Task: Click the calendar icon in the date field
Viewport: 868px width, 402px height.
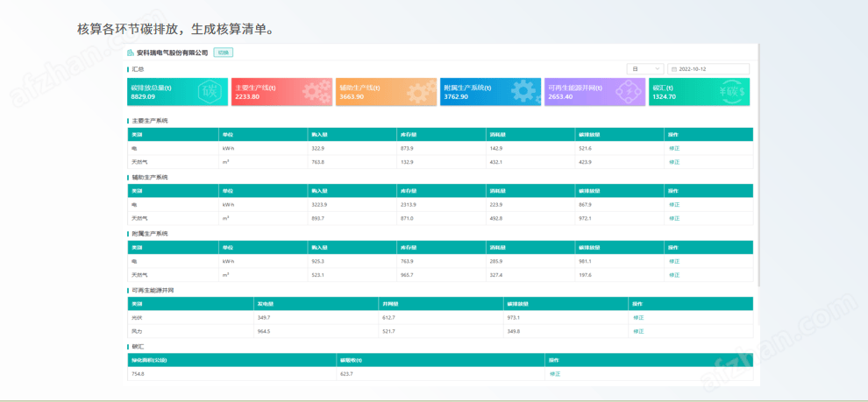Action: click(x=674, y=69)
